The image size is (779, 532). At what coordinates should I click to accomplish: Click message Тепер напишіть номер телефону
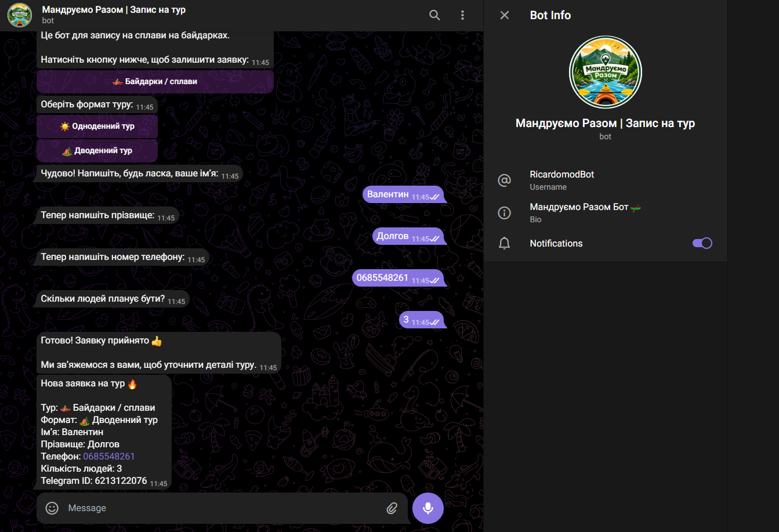[122, 257]
